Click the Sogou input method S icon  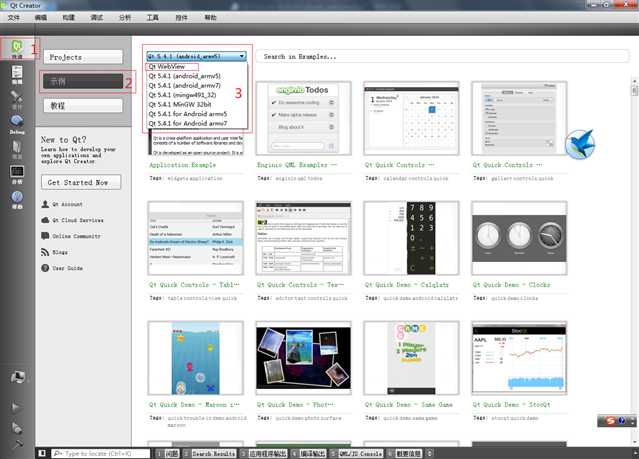[x=610, y=421]
